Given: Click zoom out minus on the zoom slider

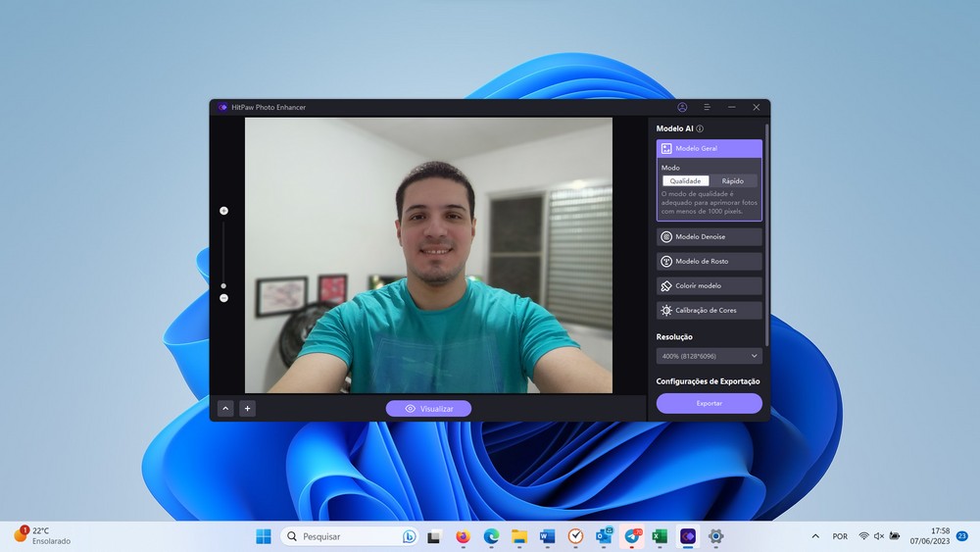Looking at the screenshot, I should 223,298.
